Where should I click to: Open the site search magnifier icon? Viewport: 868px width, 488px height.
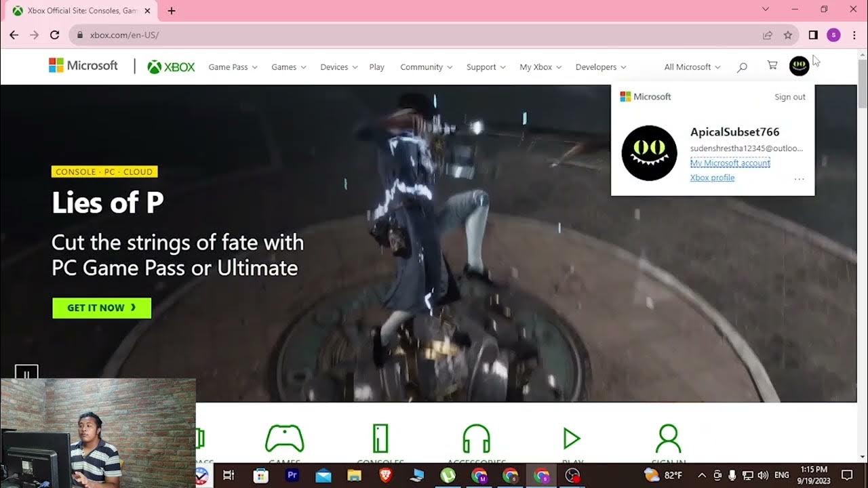click(742, 67)
